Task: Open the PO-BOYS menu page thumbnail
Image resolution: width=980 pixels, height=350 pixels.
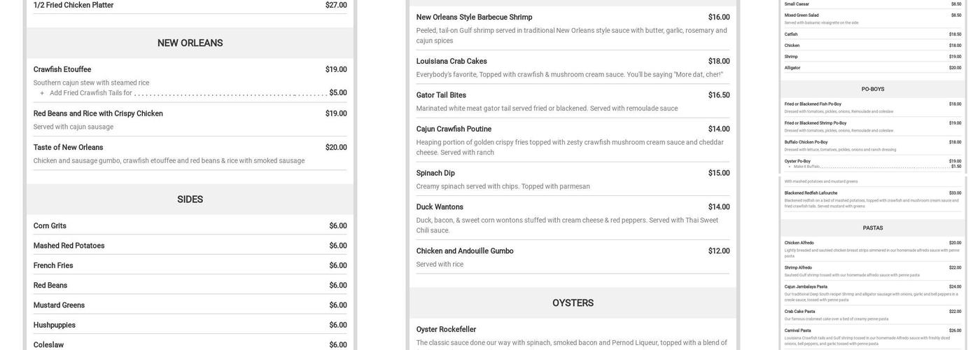Action: (872, 89)
